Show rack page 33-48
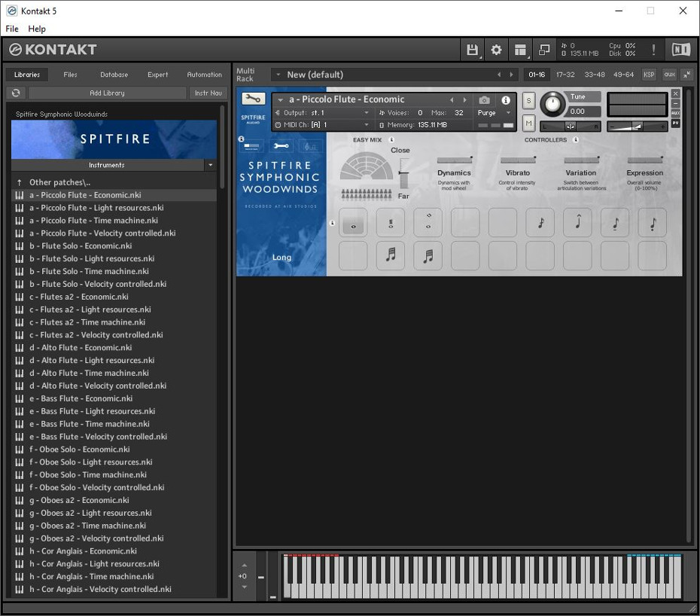The width and height of the screenshot is (700, 616). pos(595,75)
